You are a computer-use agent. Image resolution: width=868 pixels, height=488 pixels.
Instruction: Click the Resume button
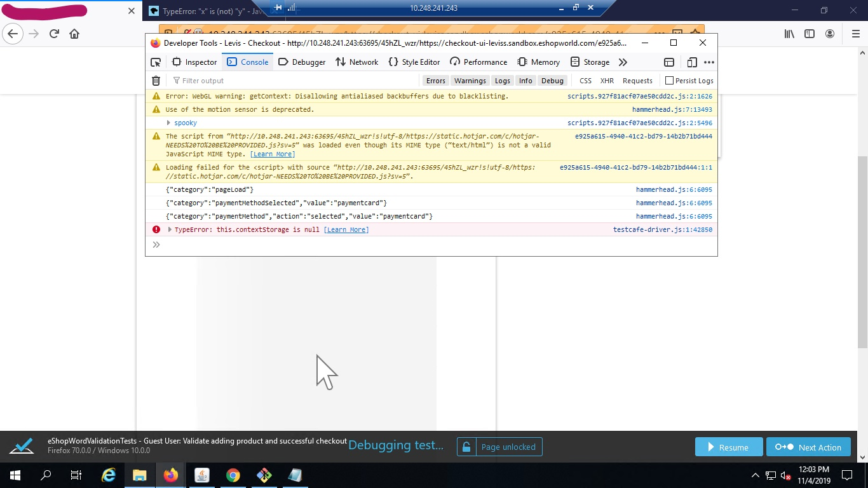coord(729,447)
